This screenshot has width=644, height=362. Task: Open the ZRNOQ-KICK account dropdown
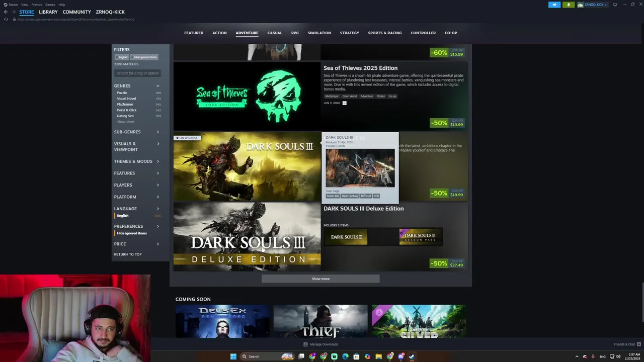click(x=593, y=5)
